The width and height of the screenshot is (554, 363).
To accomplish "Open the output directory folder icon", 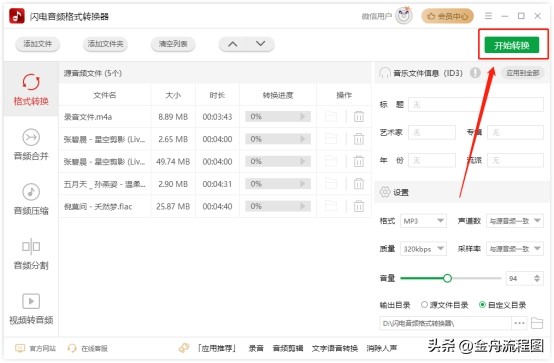I will (537, 323).
